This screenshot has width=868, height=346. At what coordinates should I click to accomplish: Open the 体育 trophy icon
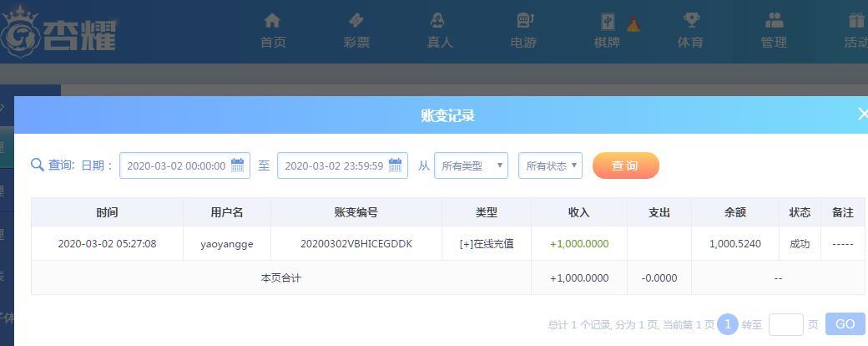(691, 21)
